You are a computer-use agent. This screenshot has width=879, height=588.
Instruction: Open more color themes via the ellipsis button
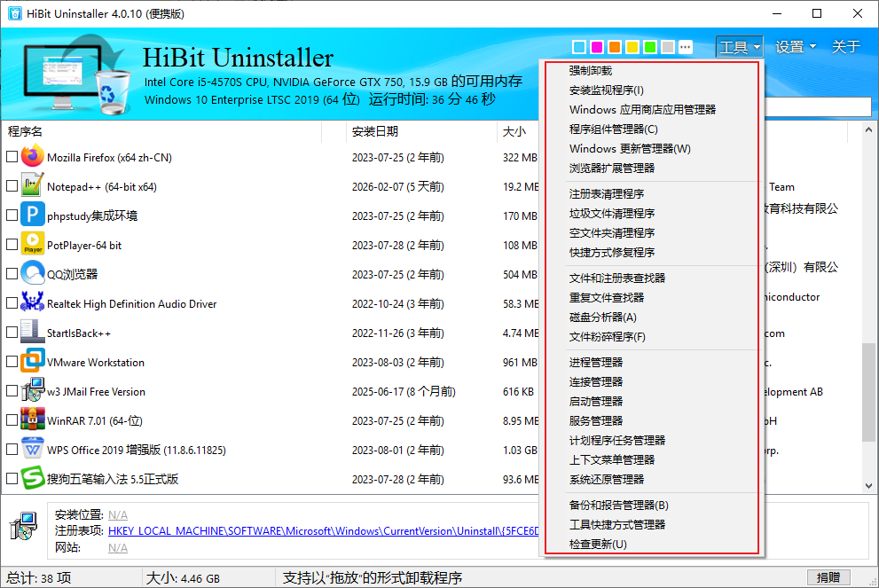pos(686,47)
